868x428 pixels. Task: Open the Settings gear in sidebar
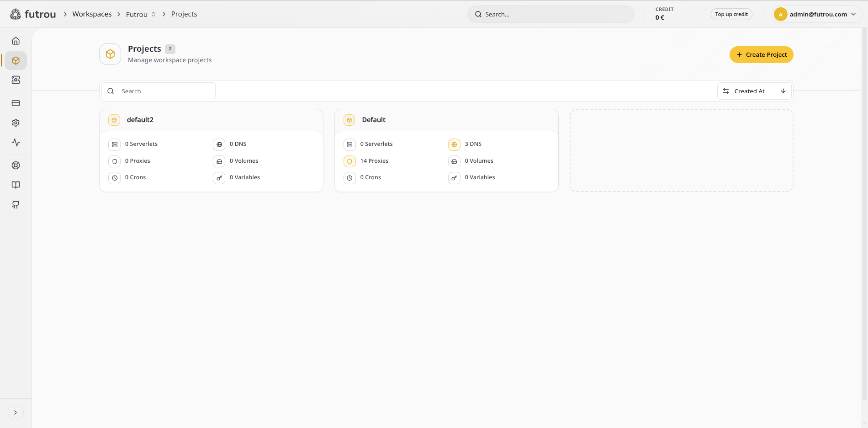(16, 123)
